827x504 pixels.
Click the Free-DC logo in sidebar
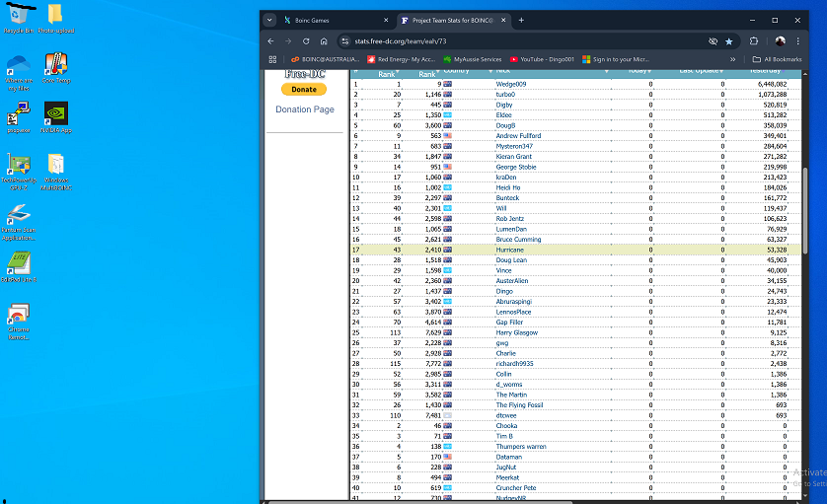[305, 74]
